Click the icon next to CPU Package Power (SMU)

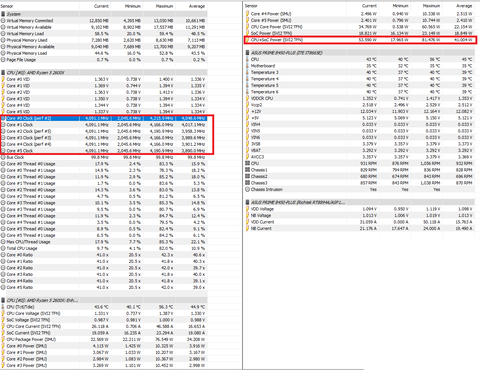coord(3,339)
